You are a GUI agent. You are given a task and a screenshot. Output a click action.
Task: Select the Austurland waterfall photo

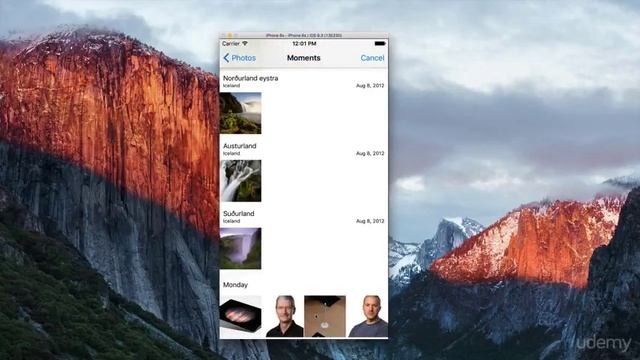tap(240, 181)
